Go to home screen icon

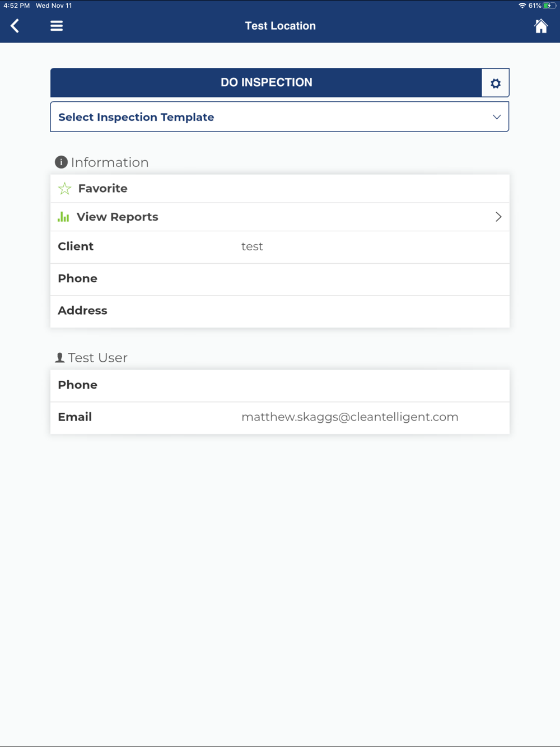pos(540,26)
